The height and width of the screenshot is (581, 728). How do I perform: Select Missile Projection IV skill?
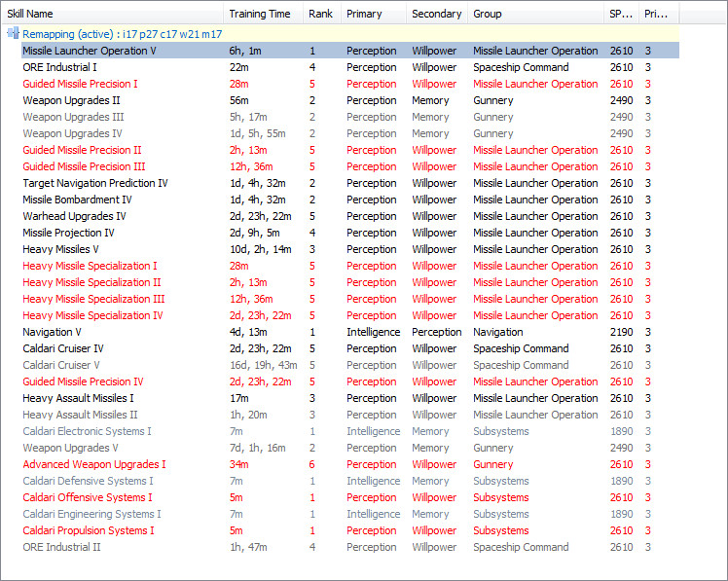[68, 234]
